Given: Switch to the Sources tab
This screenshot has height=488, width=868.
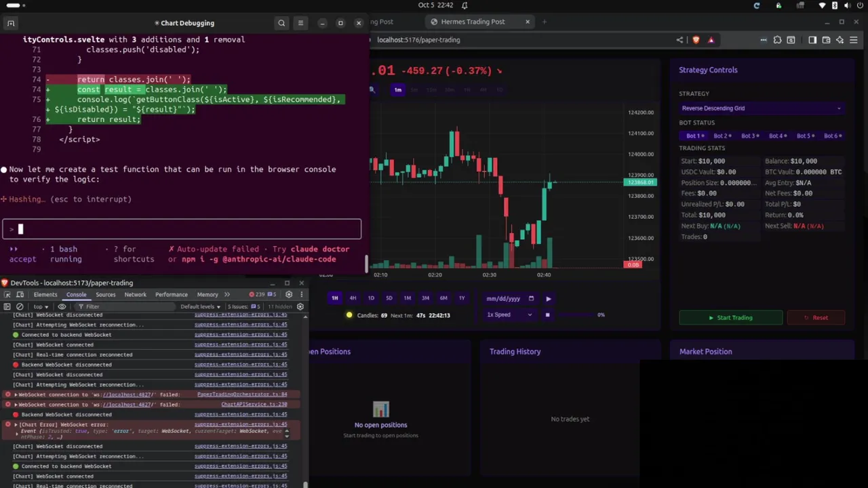Looking at the screenshot, I should 105,295.
